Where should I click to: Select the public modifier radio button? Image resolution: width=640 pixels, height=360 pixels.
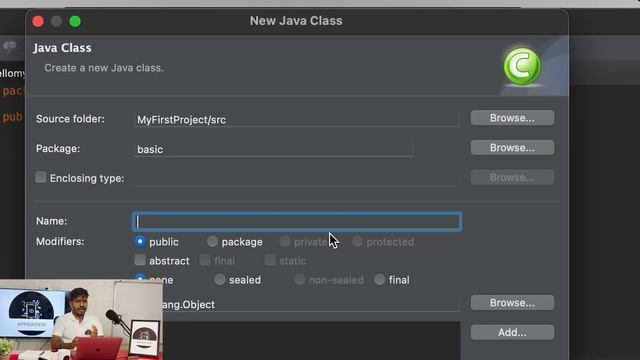140,241
